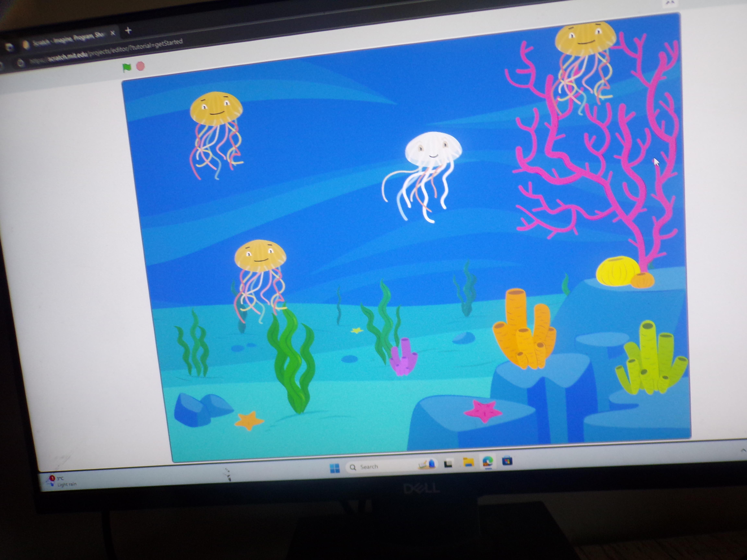Open Microsoft Store from the taskbar
Image resolution: width=747 pixels, height=560 pixels.
click(507, 461)
